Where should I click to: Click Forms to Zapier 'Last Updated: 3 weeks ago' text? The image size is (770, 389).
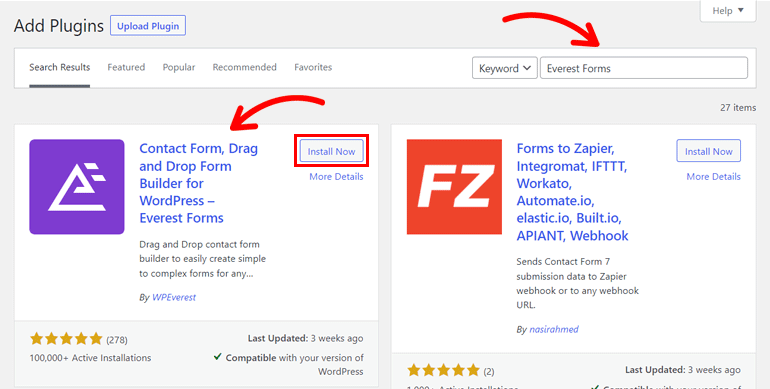(683, 370)
